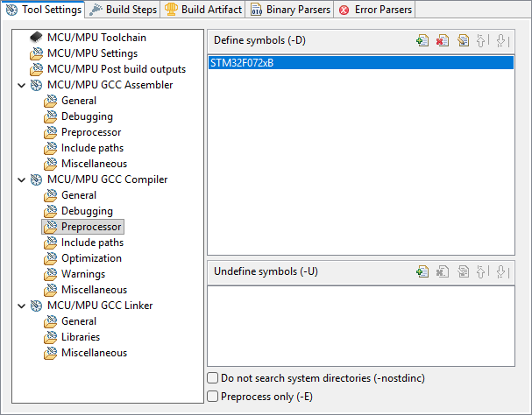The width and height of the screenshot is (532, 415).
Task: Click Edit icon in Undefine symbols toolbar
Action: click(x=463, y=271)
